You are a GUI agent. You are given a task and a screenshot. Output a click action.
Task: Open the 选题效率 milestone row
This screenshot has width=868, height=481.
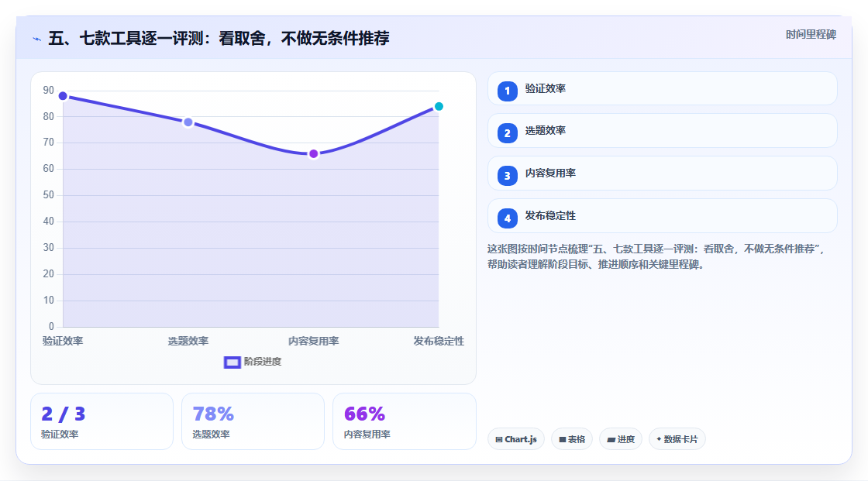tap(662, 131)
